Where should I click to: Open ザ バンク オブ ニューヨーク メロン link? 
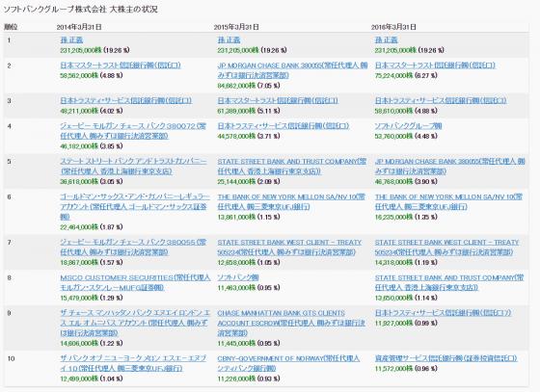[x=133, y=363]
